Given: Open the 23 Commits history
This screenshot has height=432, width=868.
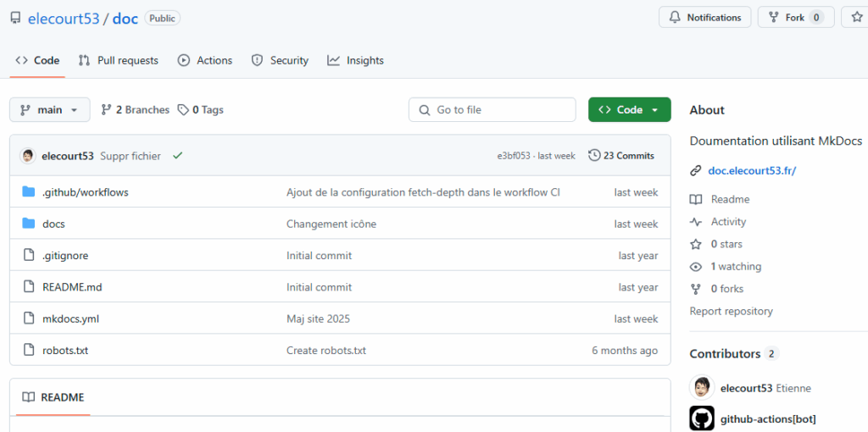Looking at the screenshot, I should [621, 156].
